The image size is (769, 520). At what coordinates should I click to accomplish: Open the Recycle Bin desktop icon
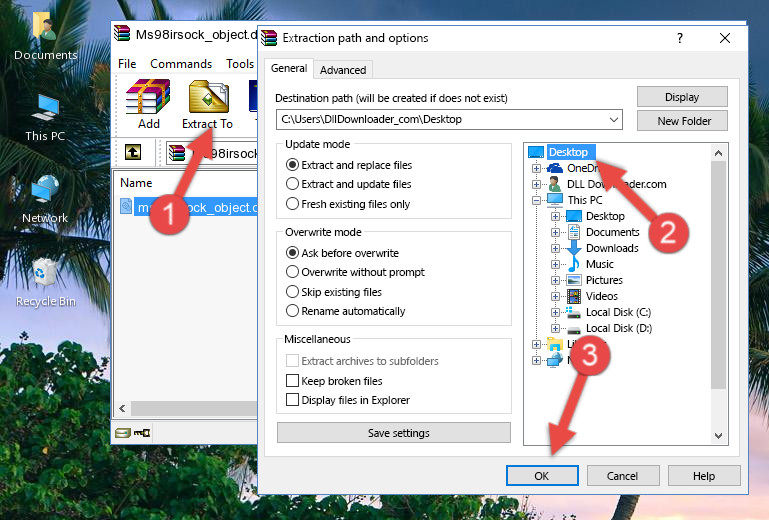coord(45,272)
